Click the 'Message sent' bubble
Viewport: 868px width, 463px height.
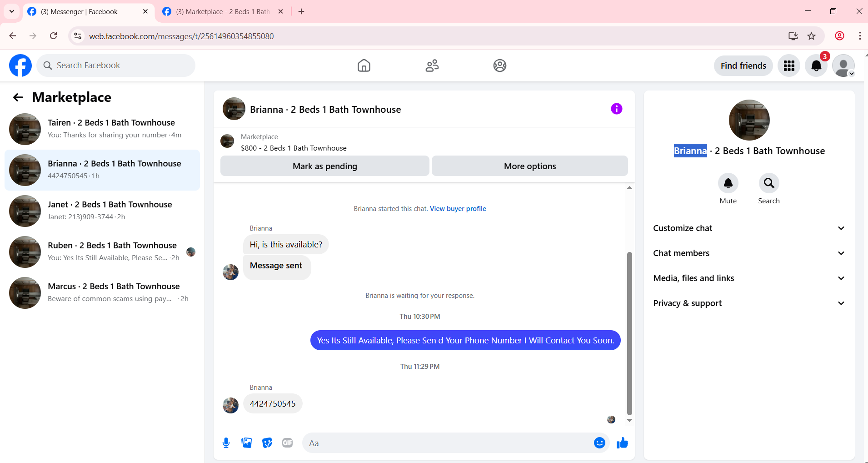click(277, 267)
